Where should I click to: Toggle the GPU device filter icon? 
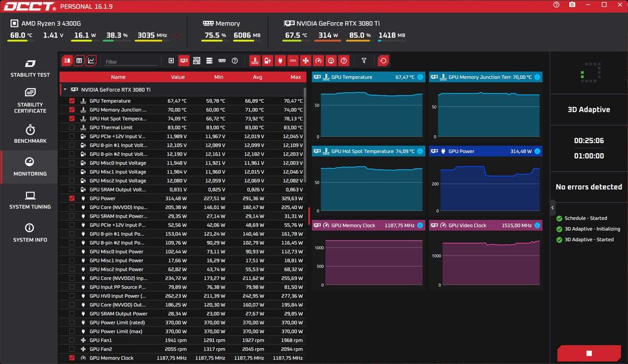click(x=184, y=61)
